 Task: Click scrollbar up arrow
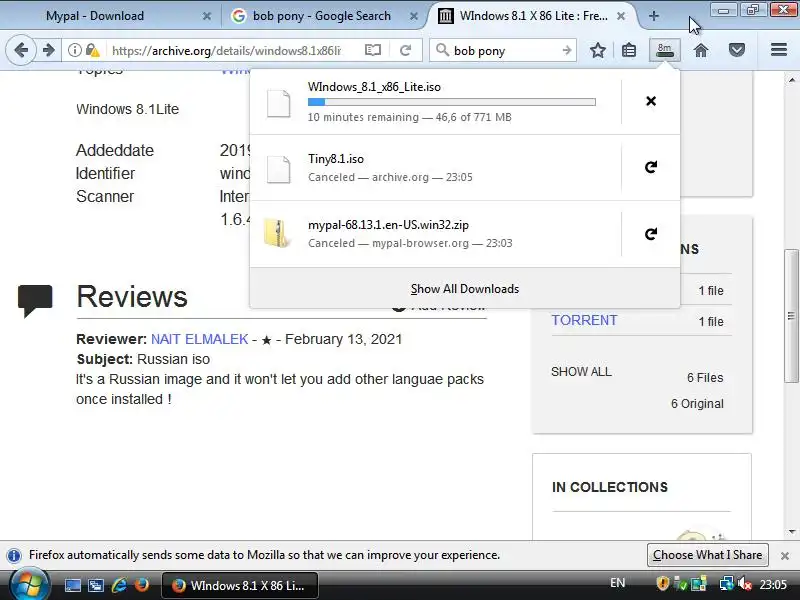[x=791, y=80]
